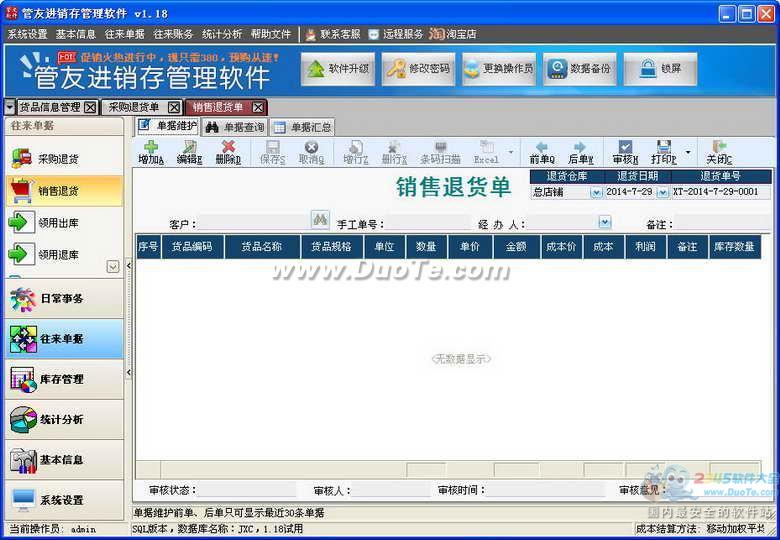Switch to the 单据查询 tab
Image resolution: width=780 pixels, height=540 pixels.
coord(235,127)
